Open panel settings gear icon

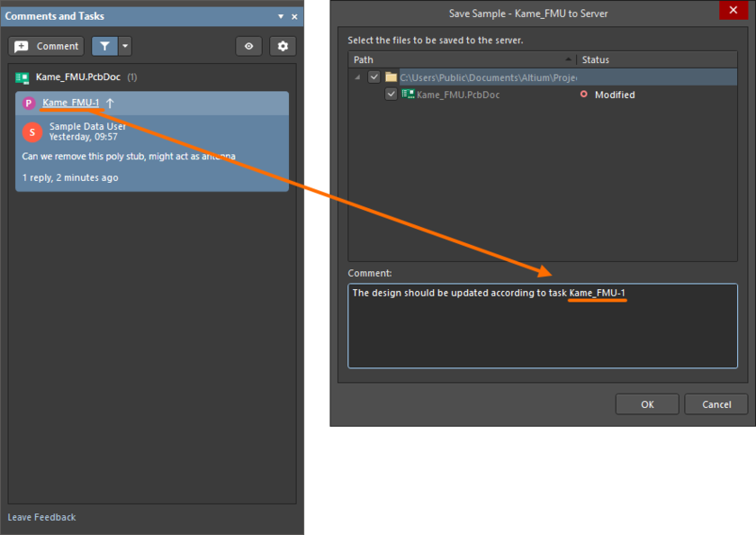pos(283,47)
